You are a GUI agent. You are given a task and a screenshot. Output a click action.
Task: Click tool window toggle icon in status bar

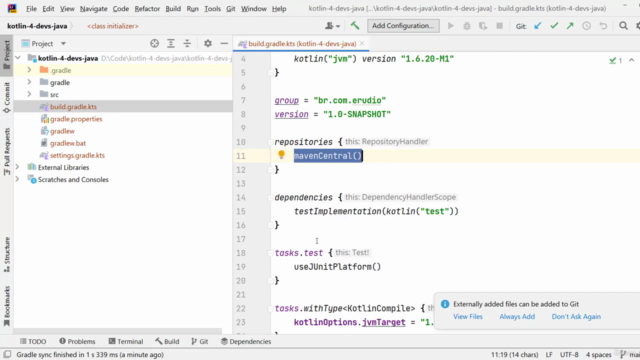(x=7, y=354)
